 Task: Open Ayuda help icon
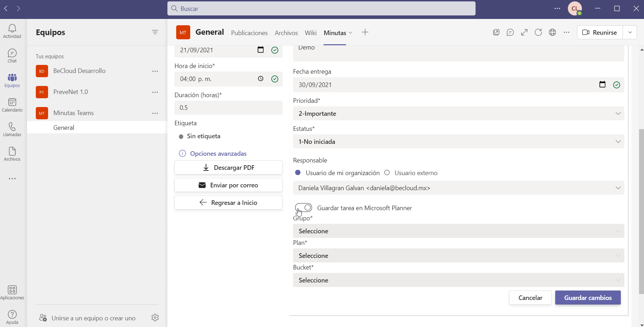pos(12,317)
